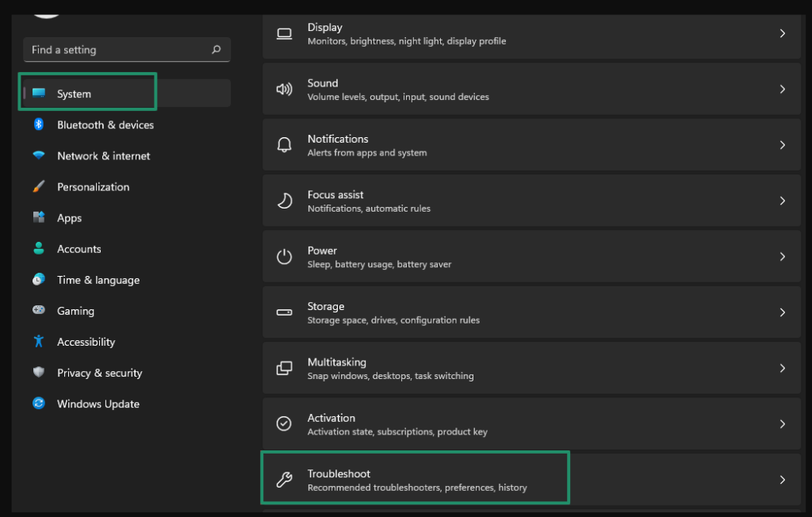Select Windows Update from the sidebar
Image resolution: width=812 pixels, height=517 pixels.
pyautogui.click(x=98, y=404)
